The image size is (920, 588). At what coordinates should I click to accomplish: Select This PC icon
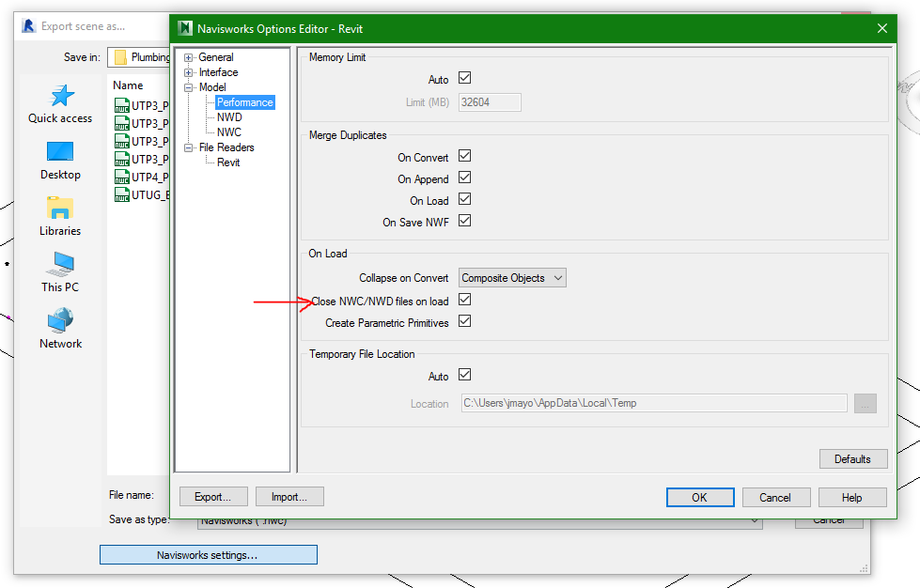point(60,264)
